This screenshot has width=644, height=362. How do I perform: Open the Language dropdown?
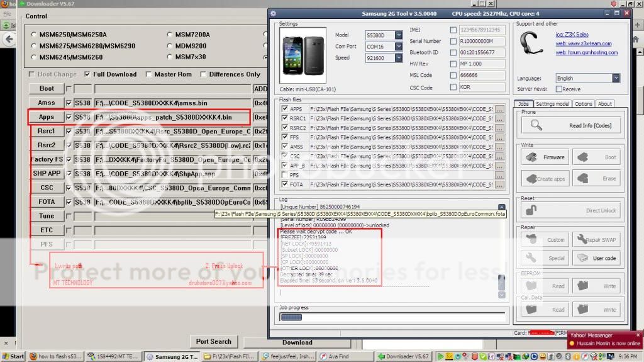tap(616, 78)
